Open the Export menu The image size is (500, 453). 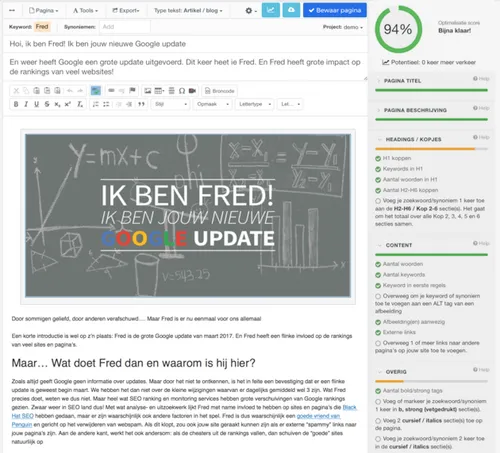point(126,10)
